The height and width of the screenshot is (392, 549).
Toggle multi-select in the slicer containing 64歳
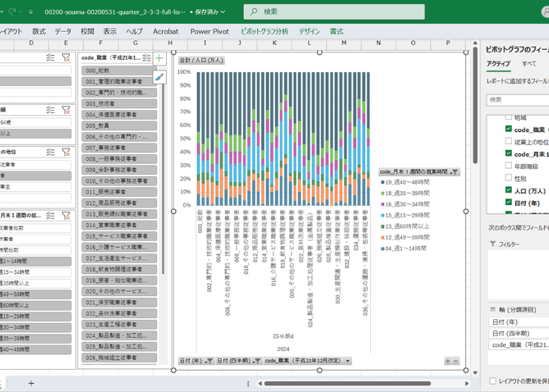51,110
